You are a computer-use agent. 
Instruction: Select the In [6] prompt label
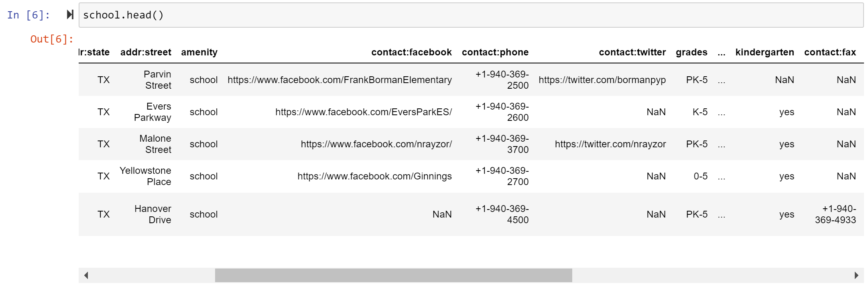pos(28,15)
